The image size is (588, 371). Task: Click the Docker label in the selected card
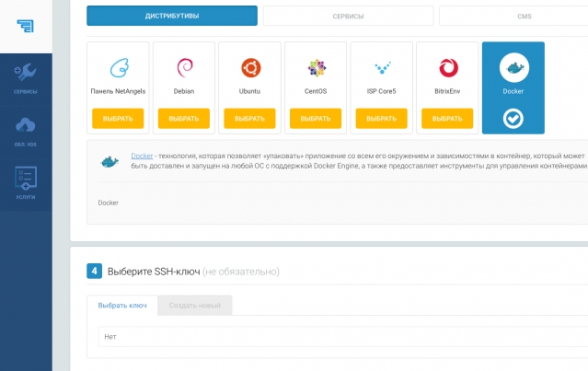513,91
